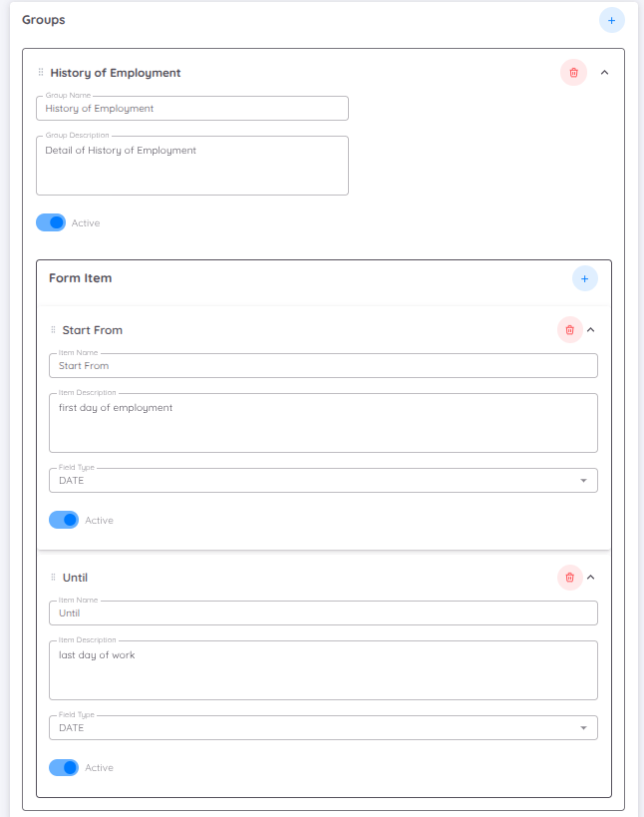Disable the Active toggle for History of Employment

click(50, 222)
